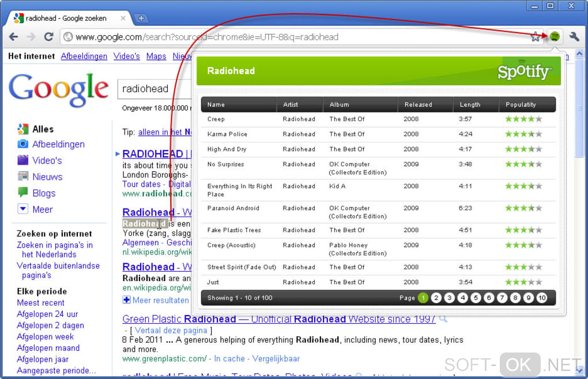Click the Kid A album cell
Screen dimensions: 588x379
click(x=337, y=186)
